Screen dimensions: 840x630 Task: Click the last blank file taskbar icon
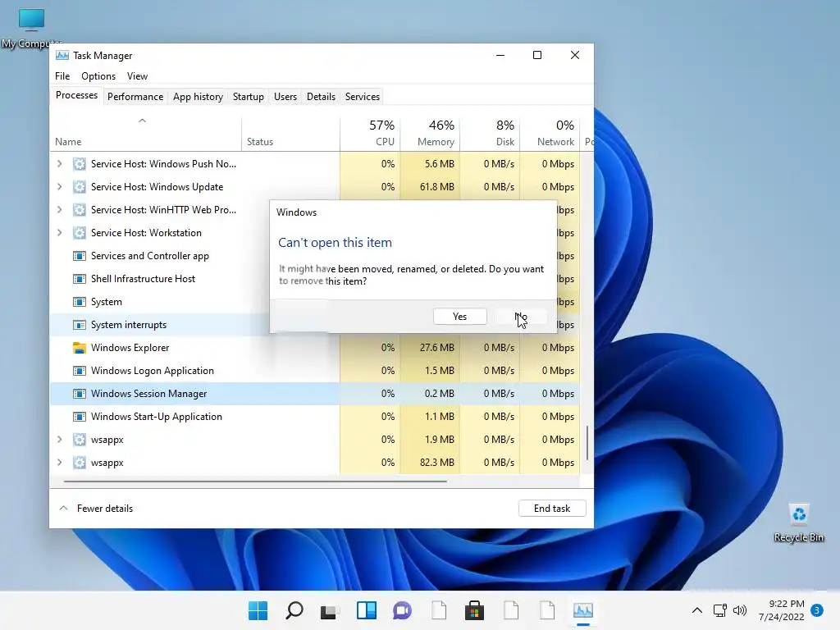547,610
